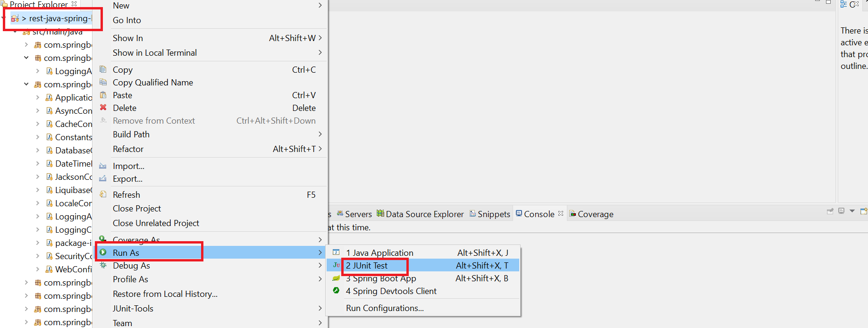The image size is (868, 328).
Task: Click the Java Application launch icon
Action: pos(336,252)
